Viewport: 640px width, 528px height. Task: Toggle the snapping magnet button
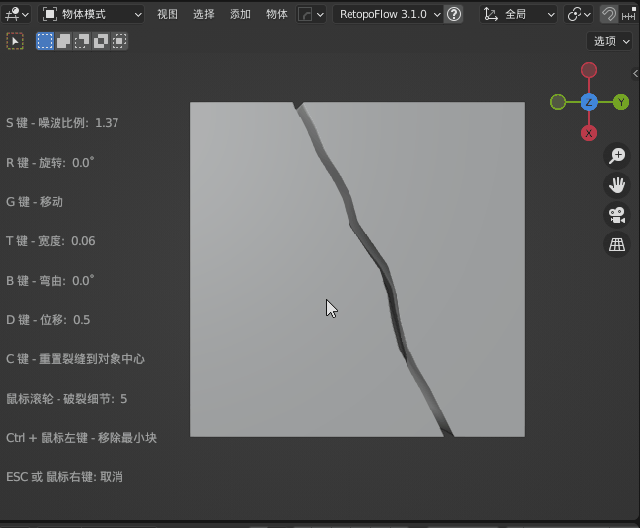pos(609,15)
